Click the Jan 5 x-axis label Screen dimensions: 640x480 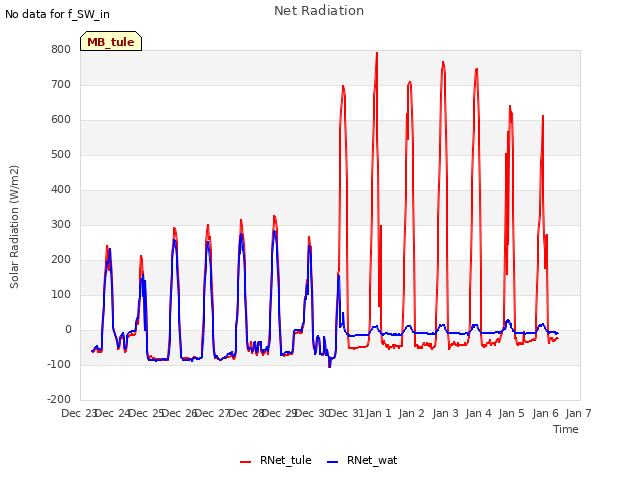click(511, 413)
